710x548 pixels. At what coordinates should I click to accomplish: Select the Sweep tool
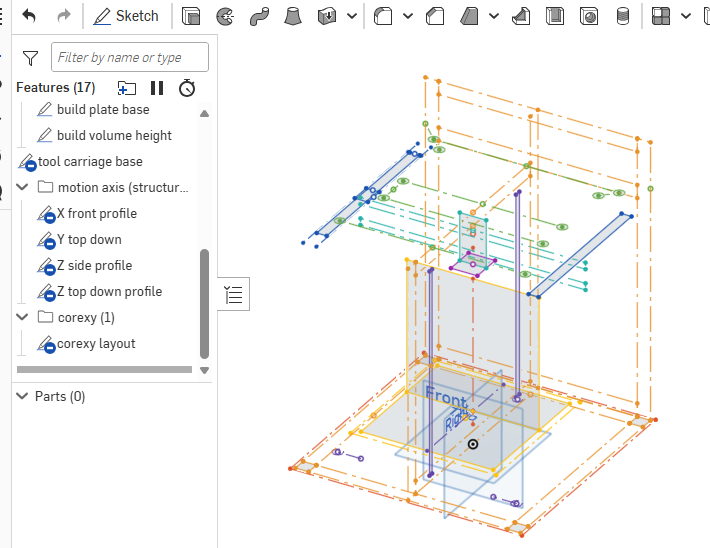click(259, 16)
